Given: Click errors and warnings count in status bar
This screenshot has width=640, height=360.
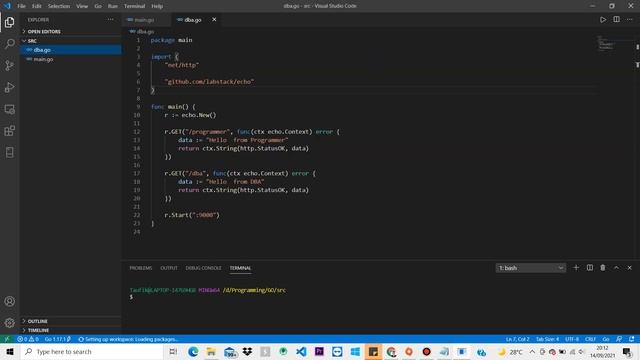Looking at the screenshot, I should tap(28, 339).
